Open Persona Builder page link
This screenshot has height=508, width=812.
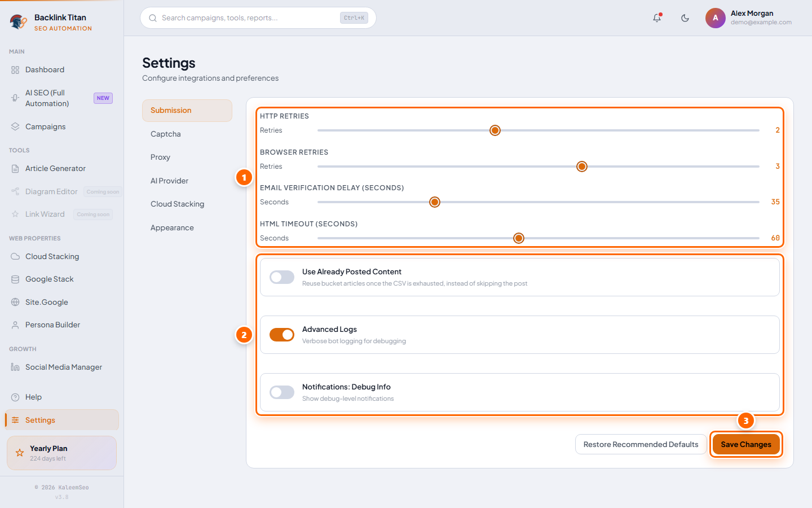(x=62, y=325)
